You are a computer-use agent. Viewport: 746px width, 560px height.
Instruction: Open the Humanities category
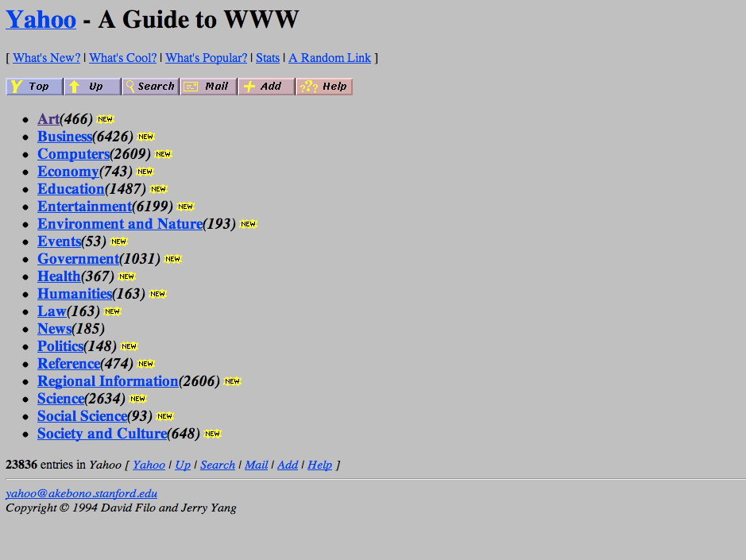click(75, 294)
